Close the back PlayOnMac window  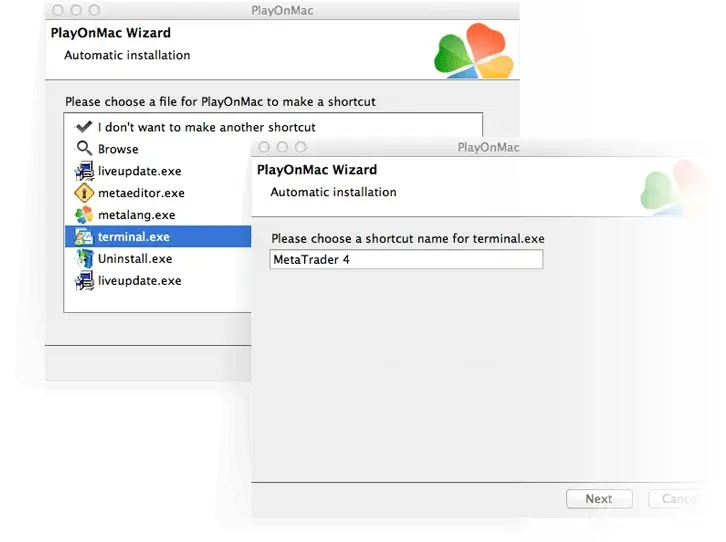point(57,10)
